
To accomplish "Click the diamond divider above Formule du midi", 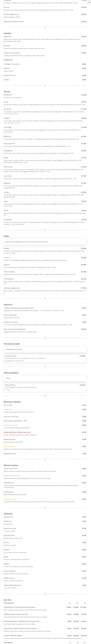I will (x=45, y=338).
